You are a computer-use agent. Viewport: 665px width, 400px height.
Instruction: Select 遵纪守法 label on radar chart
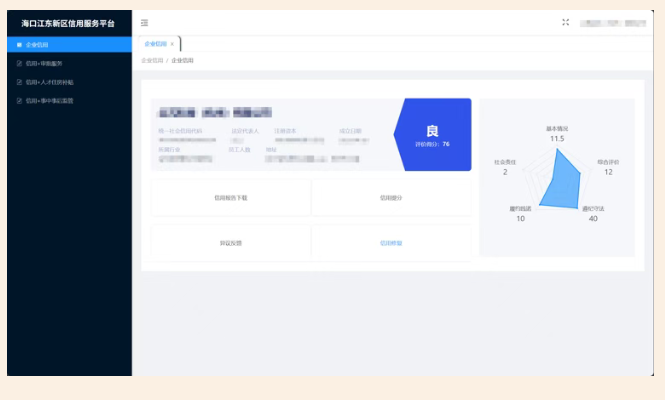tap(593, 208)
